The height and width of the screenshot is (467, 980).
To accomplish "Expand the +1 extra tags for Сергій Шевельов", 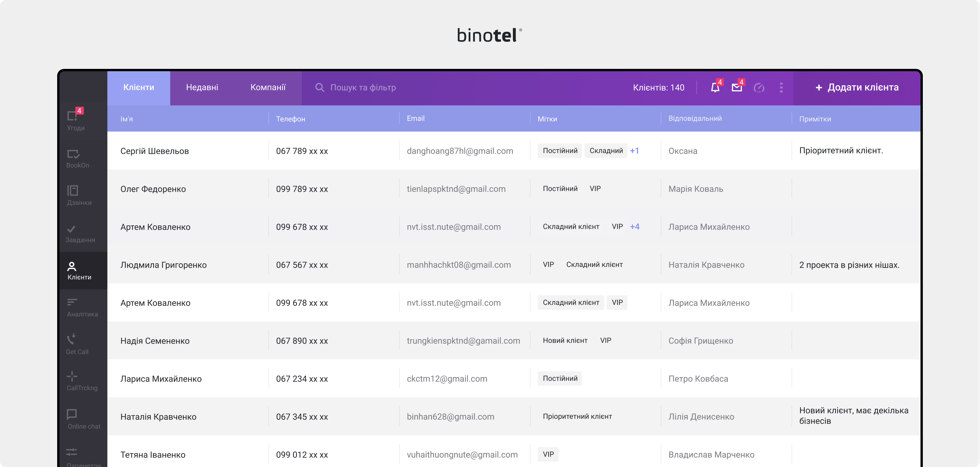I will [x=635, y=151].
